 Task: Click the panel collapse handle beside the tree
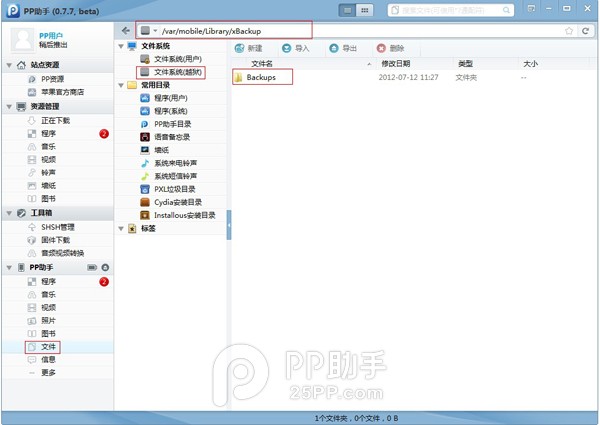click(229, 225)
